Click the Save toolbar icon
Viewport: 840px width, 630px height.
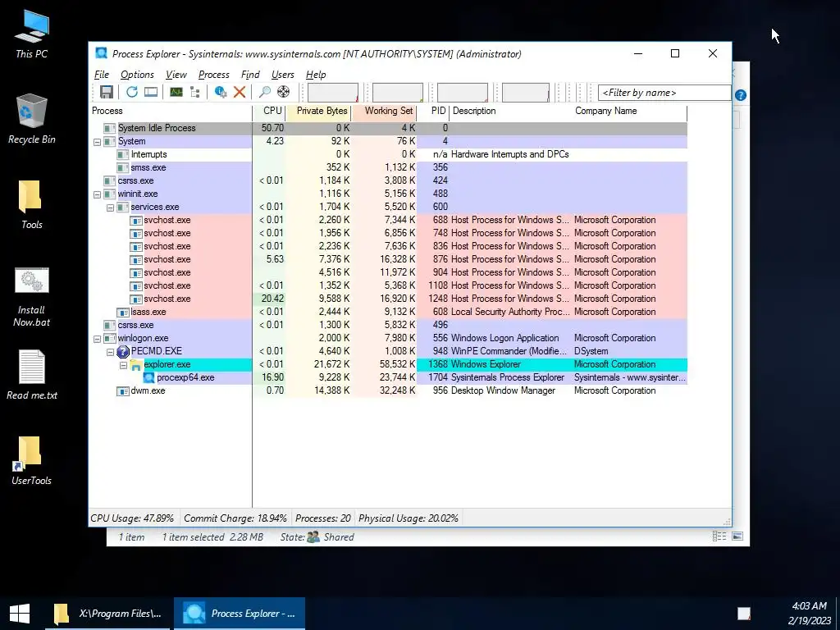[106, 92]
